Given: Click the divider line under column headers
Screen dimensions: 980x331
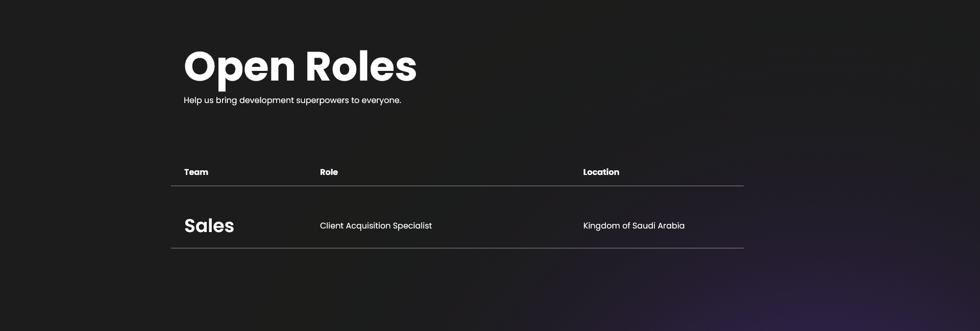Looking at the screenshot, I should [x=457, y=186].
